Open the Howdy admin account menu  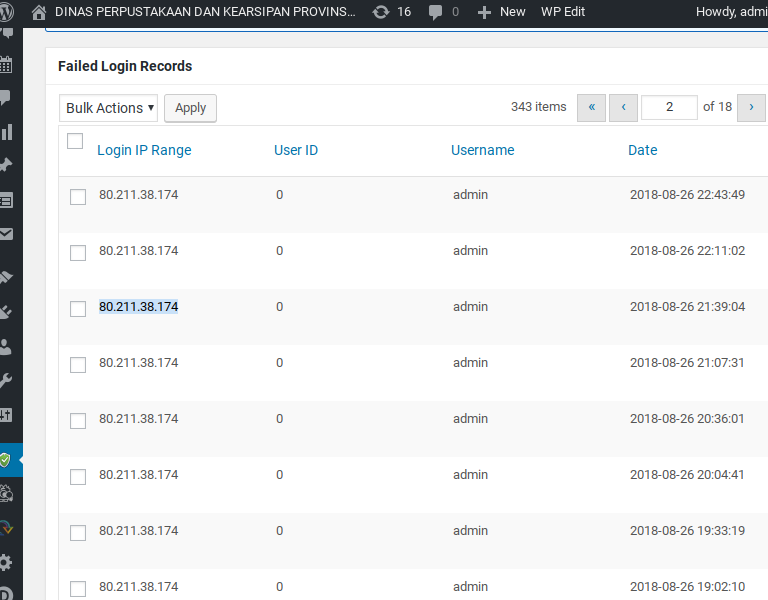tap(730, 12)
